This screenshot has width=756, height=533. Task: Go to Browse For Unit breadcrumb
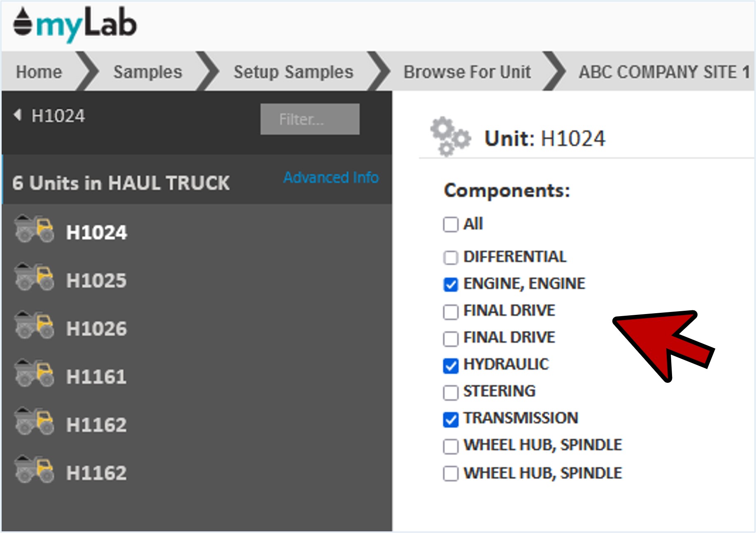pyautogui.click(x=467, y=72)
